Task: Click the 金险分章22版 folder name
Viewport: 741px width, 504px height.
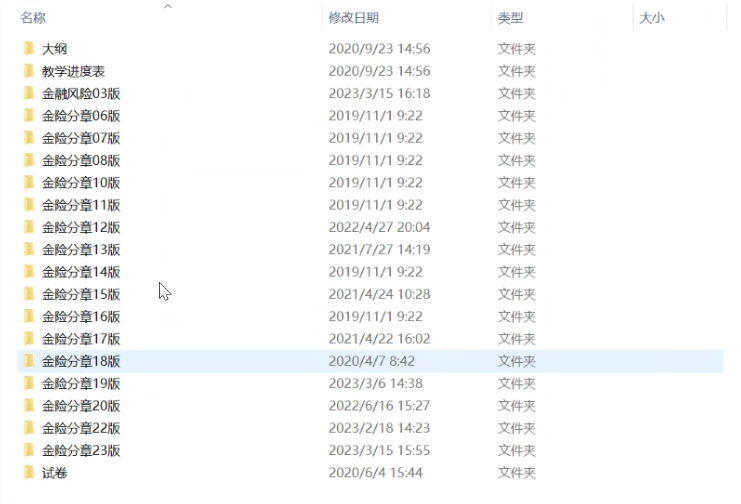Action: (81, 428)
